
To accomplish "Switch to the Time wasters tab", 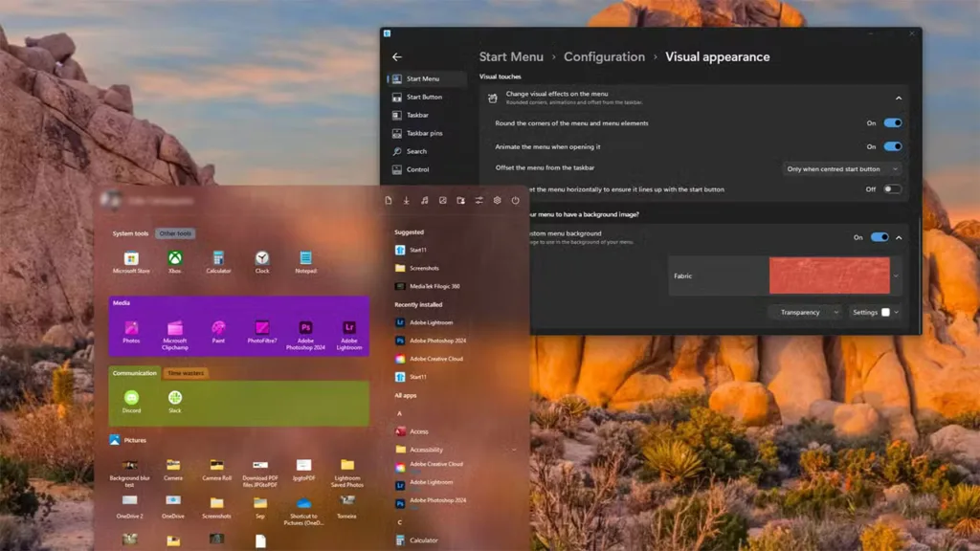I will (x=186, y=373).
